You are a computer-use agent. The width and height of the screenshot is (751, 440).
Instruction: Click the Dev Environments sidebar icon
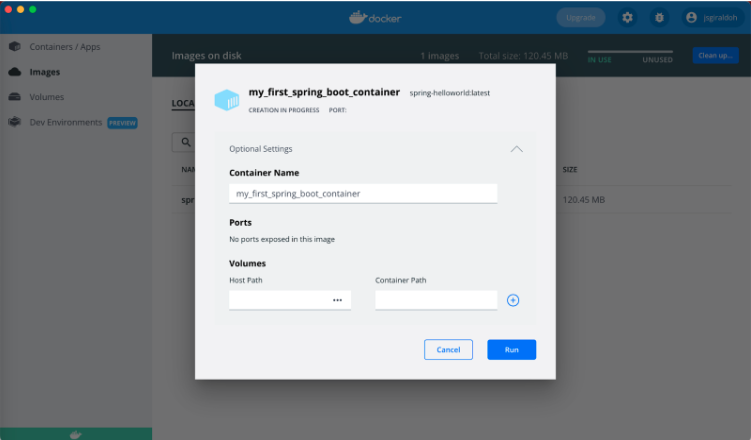15,122
